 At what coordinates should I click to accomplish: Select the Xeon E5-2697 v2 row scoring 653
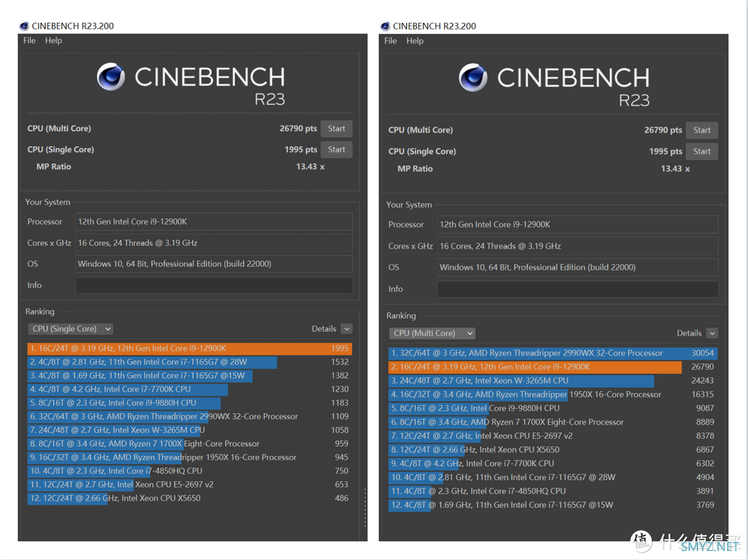click(190, 485)
